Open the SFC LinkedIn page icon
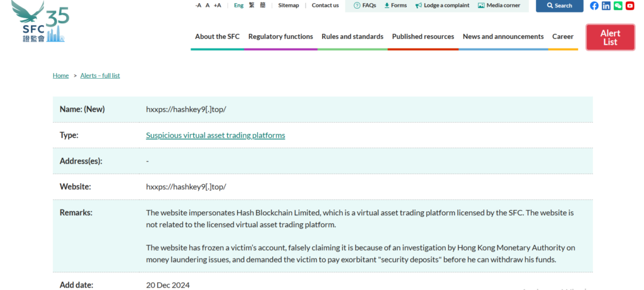The image size is (644, 290). [606, 6]
